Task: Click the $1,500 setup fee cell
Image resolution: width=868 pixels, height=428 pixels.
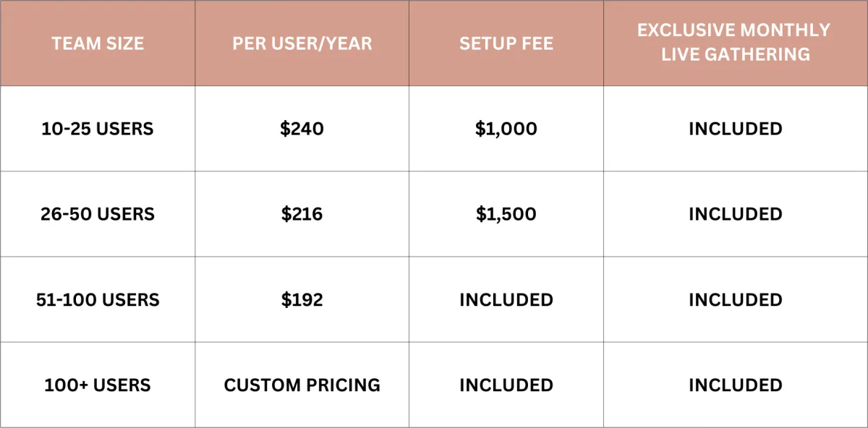Action: [506, 214]
